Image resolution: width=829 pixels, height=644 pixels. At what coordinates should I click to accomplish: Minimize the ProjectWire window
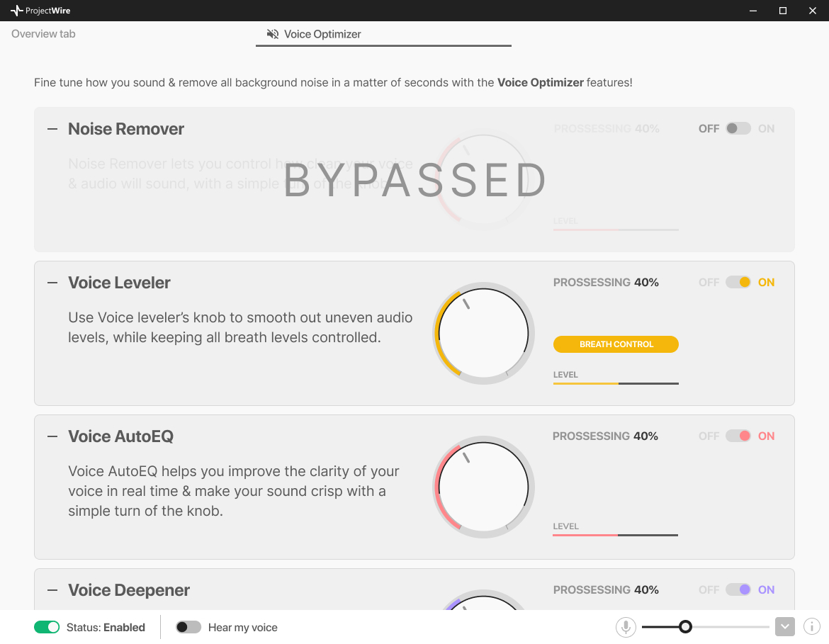pos(753,11)
